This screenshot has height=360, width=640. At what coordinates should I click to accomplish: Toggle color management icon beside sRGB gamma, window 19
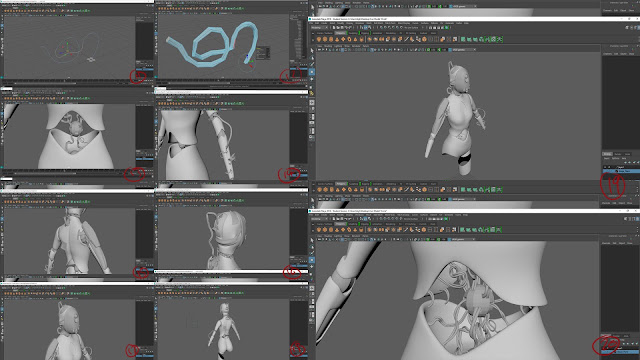click(450, 50)
